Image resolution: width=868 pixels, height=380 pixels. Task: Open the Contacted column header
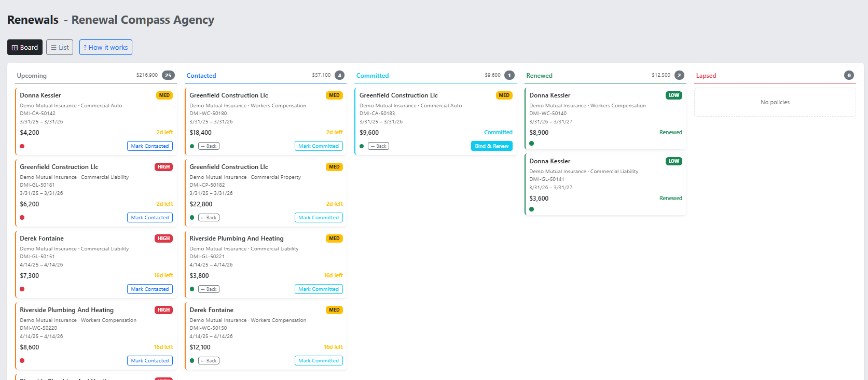201,76
